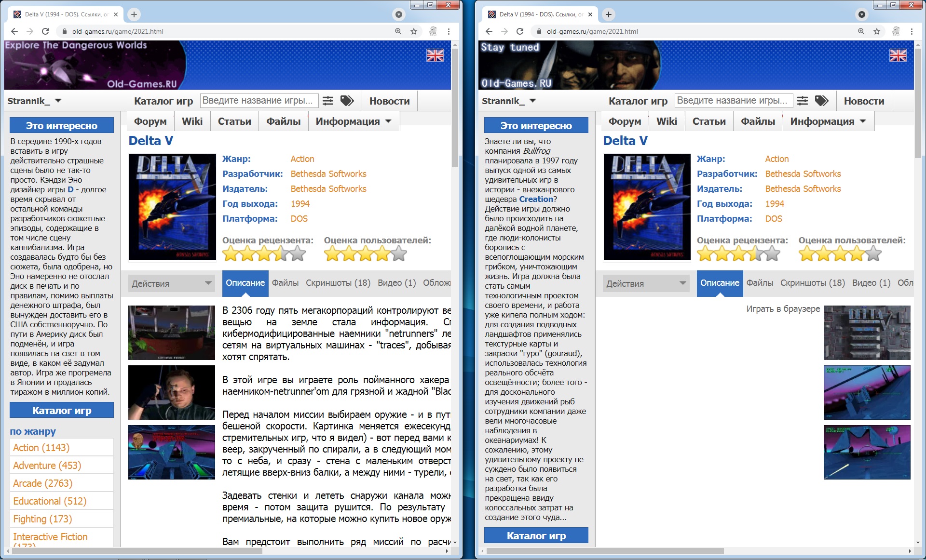Bookmark page with star icon, right window
The image size is (926, 560).
click(876, 31)
